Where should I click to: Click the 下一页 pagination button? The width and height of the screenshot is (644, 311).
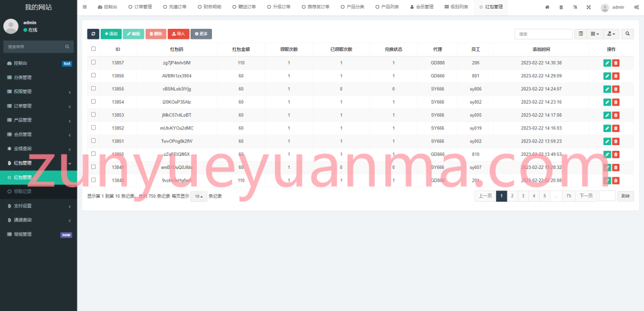(586, 196)
